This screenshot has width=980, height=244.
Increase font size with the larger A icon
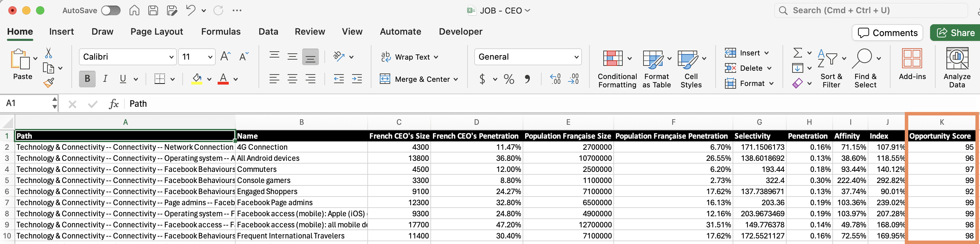pos(225,57)
